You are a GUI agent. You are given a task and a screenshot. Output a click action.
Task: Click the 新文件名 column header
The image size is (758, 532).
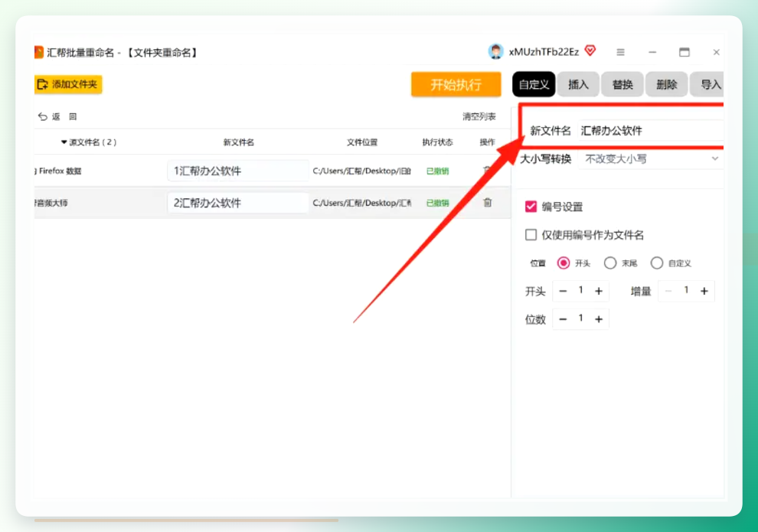238,142
